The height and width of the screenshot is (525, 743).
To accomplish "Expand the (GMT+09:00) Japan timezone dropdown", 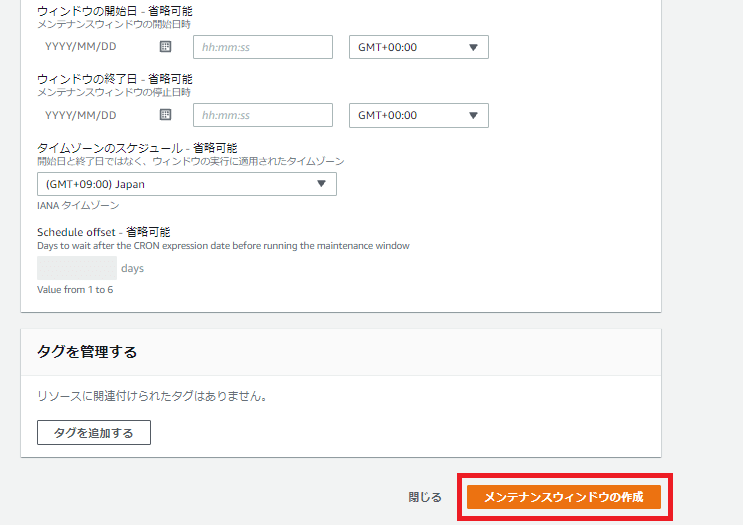I will pyautogui.click(x=187, y=184).
